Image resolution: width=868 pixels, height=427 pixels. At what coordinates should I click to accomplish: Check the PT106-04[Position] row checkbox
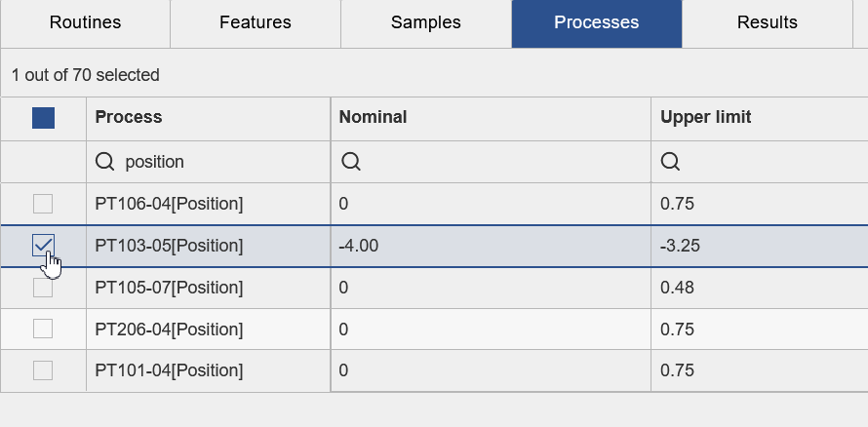coord(43,204)
